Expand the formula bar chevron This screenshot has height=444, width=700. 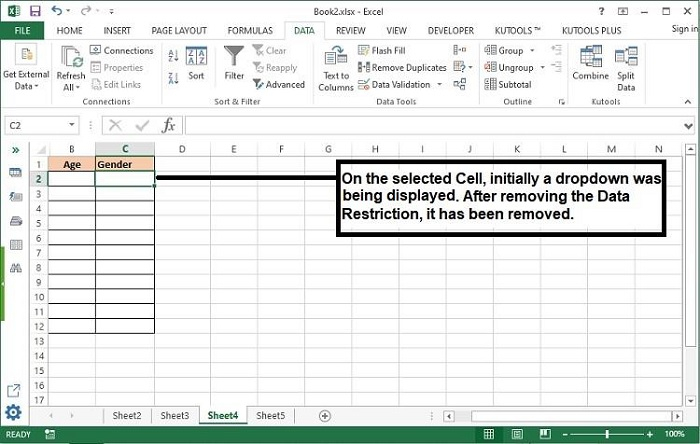coord(688,126)
